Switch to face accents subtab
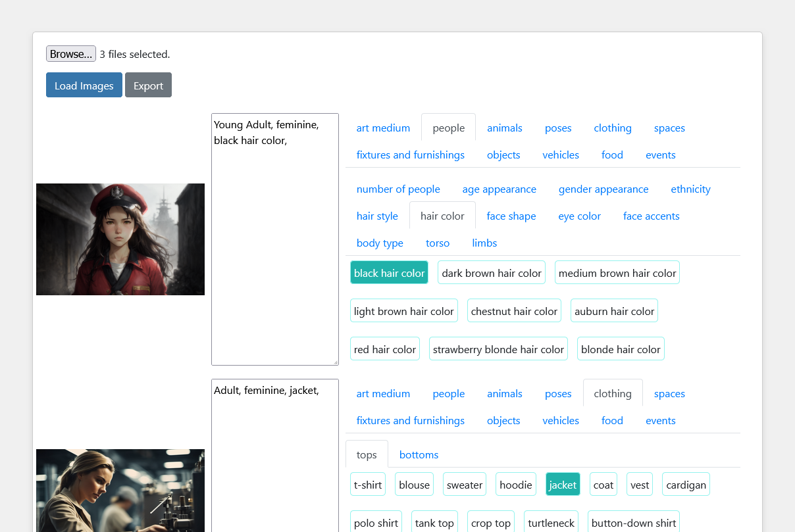 [651, 216]
